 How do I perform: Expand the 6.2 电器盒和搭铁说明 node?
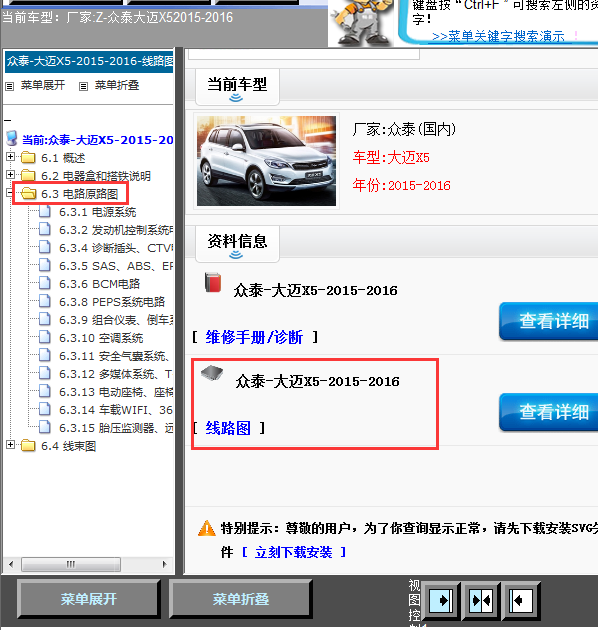[10, 175]
